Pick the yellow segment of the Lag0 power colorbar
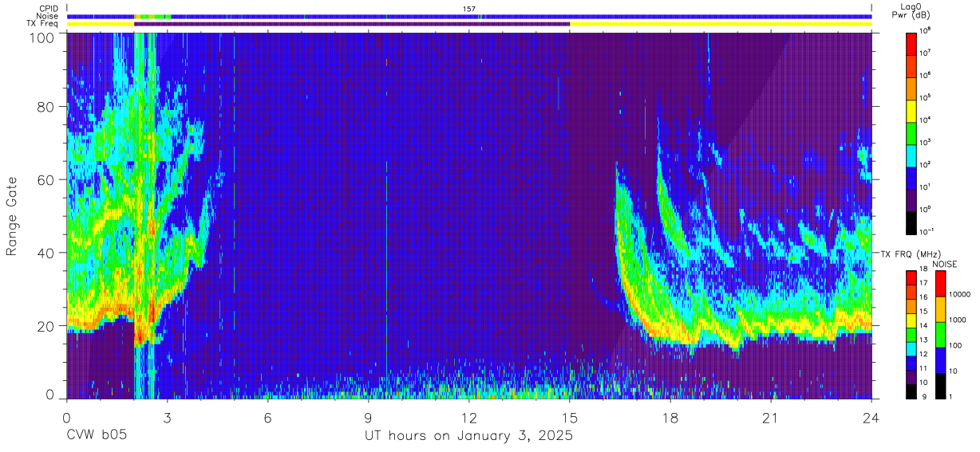This screenshot has width=980, height=452. tap(911, 110)
